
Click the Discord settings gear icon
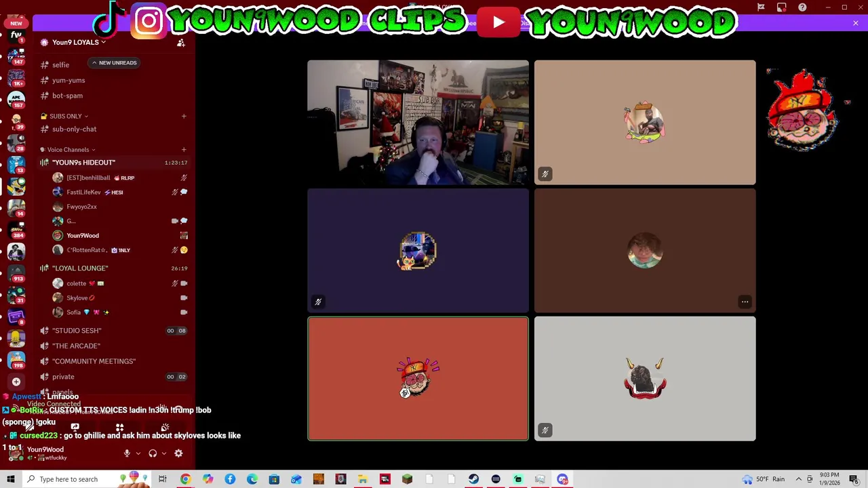pyautogui.click(x=178, y=453)
